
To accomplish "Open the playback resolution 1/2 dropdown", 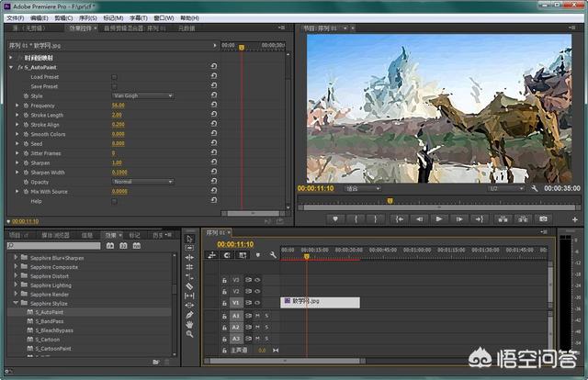I will point(506,189).
